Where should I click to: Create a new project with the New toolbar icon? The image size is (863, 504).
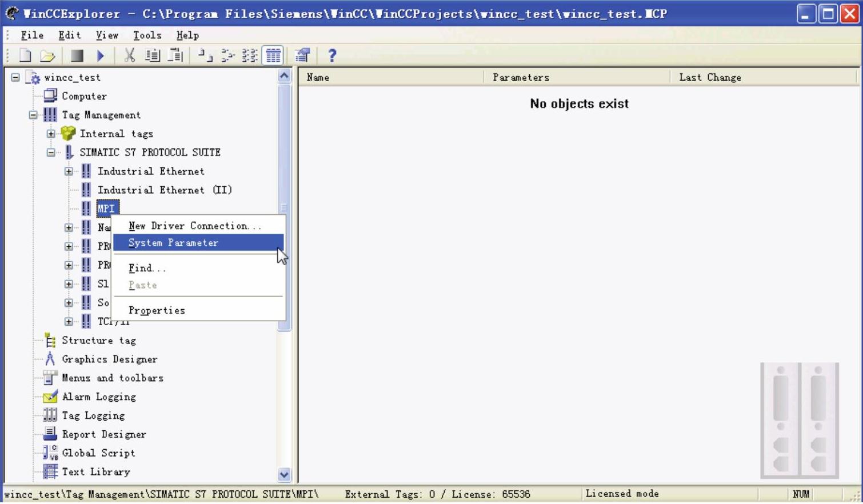coord(25,55)
